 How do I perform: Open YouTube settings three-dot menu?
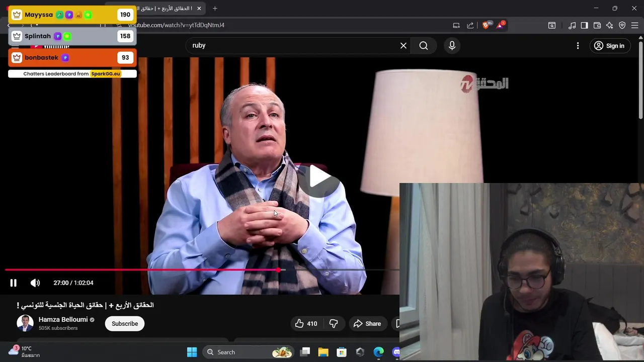point(578,46)
